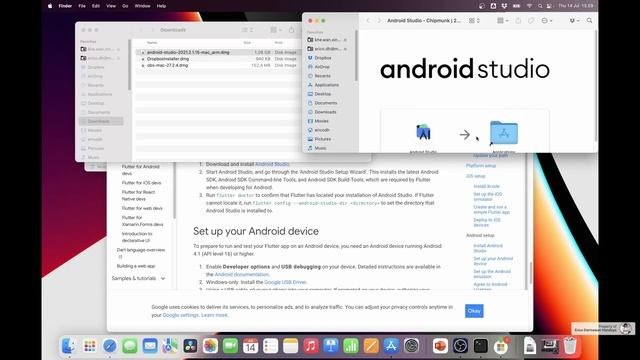Screen dimensions: 640x360
Task: Open the Edit menu
Action: coord(96,6)
